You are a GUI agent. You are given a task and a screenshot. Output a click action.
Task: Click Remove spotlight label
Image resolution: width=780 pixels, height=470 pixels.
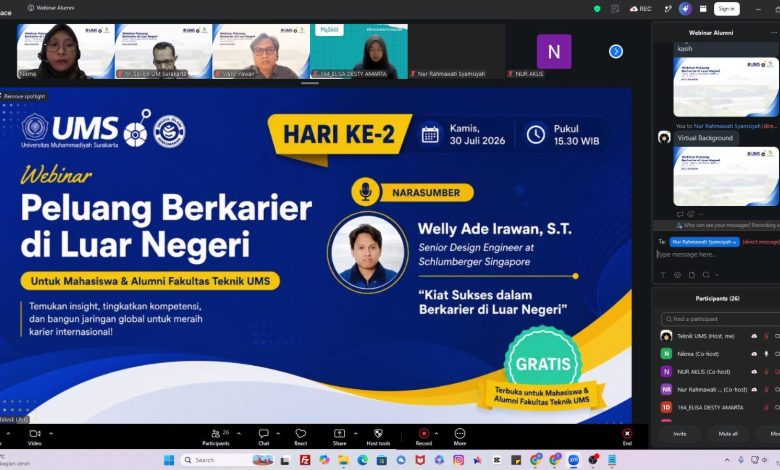(24, 96)
